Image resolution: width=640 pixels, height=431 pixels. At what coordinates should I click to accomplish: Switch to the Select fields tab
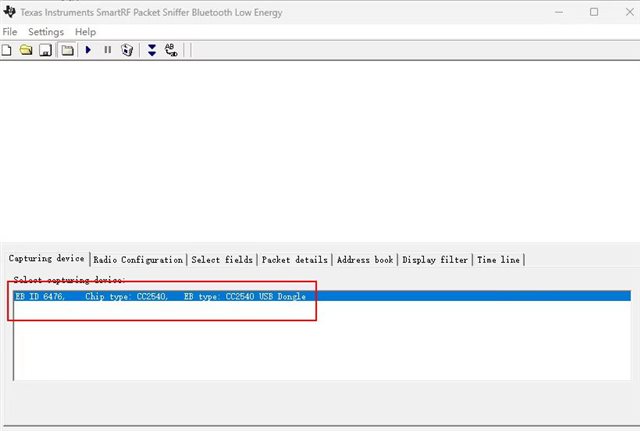coord(222,260)
